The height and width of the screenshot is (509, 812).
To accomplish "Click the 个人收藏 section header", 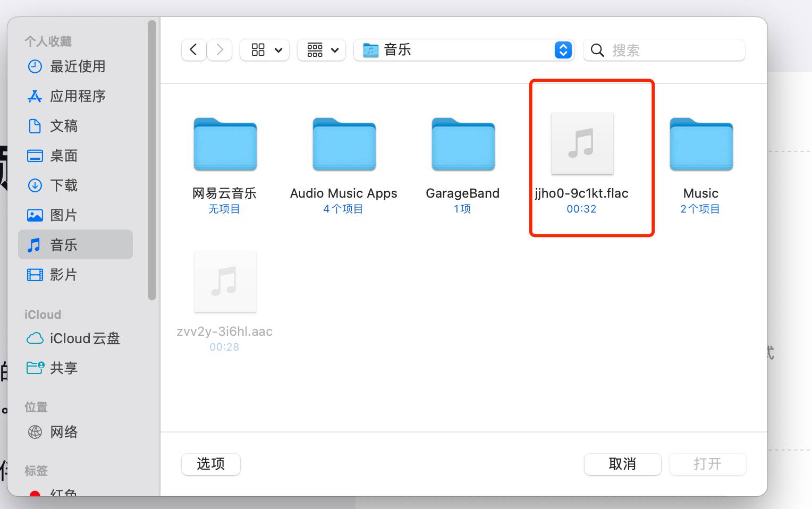I will point(48,41).
